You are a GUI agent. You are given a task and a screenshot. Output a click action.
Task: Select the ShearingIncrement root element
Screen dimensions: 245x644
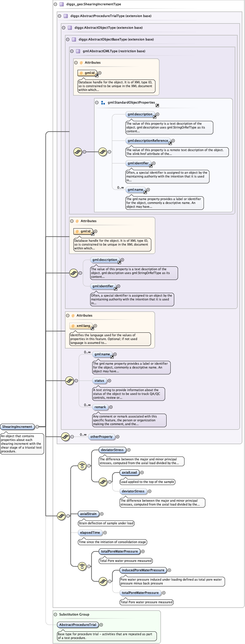17,427
